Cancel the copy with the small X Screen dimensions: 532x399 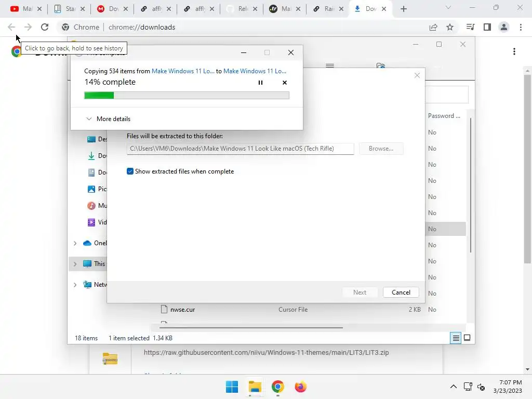pyautogui.click(x=285, y=83)
